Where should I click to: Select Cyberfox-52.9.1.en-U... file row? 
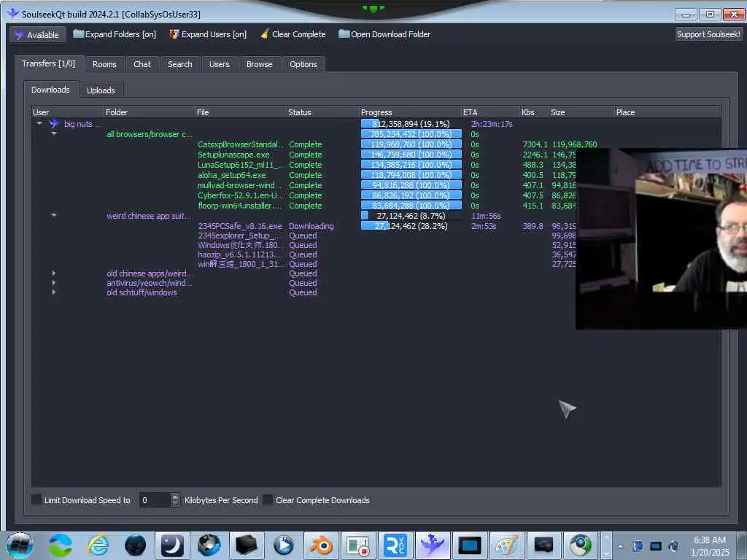point(241,195)
